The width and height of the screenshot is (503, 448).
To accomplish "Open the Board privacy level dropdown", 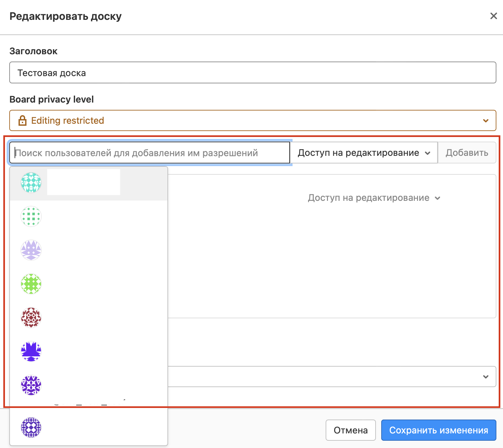I will point(253,120).
